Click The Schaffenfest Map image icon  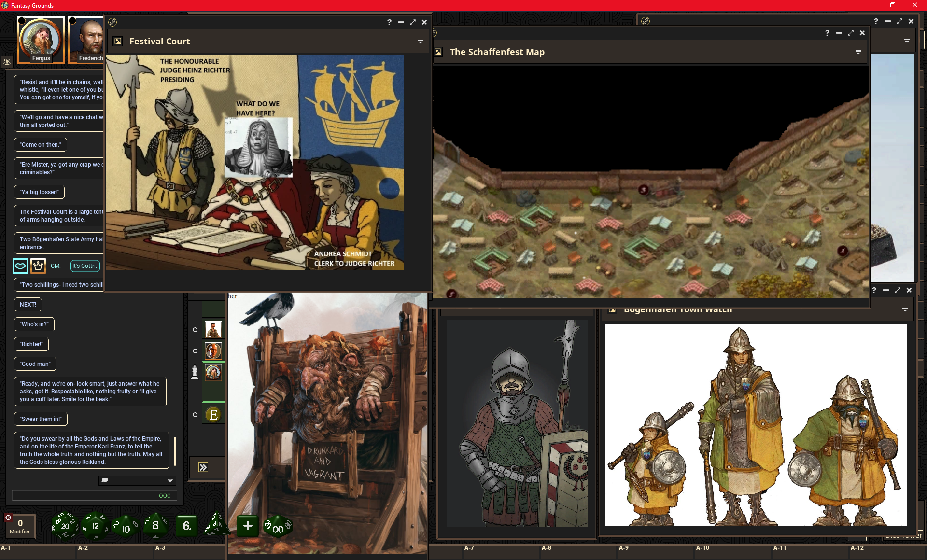[438, 52]
